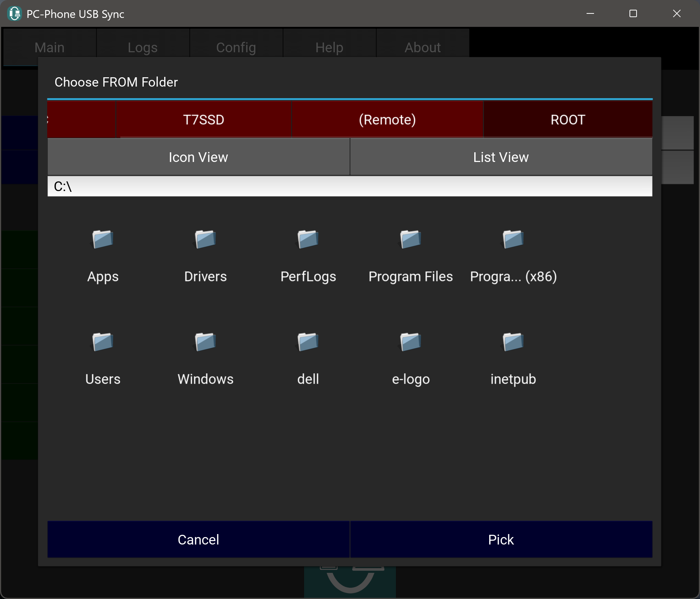Open the dell folder icon
The image size is (700, 599).
coord(308,342)
